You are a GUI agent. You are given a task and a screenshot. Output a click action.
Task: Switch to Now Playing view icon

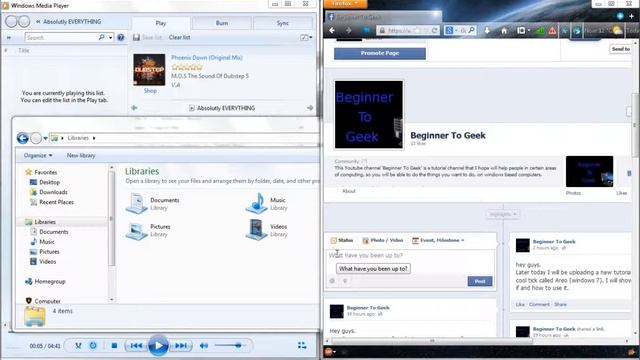coord(302,345)
